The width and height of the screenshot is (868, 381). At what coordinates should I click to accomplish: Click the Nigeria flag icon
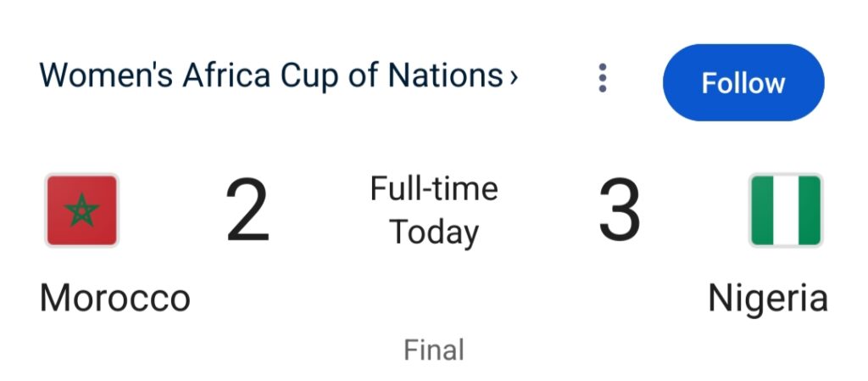point(786,210)
